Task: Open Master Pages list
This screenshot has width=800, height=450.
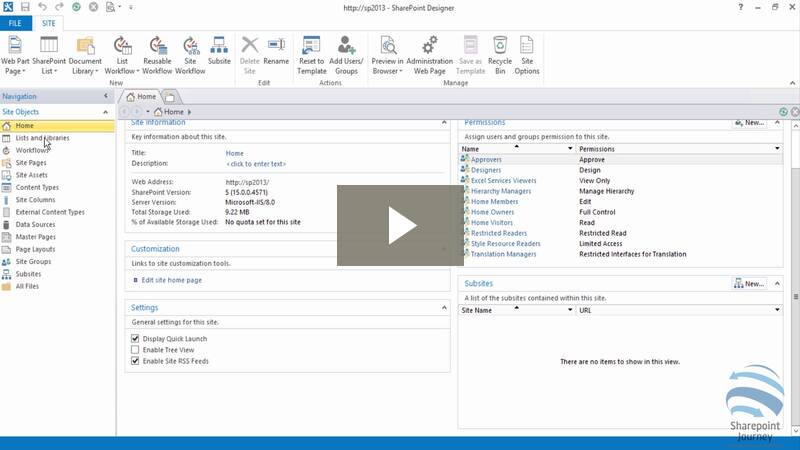Action: pyautogui.click(x=36, y=237)
